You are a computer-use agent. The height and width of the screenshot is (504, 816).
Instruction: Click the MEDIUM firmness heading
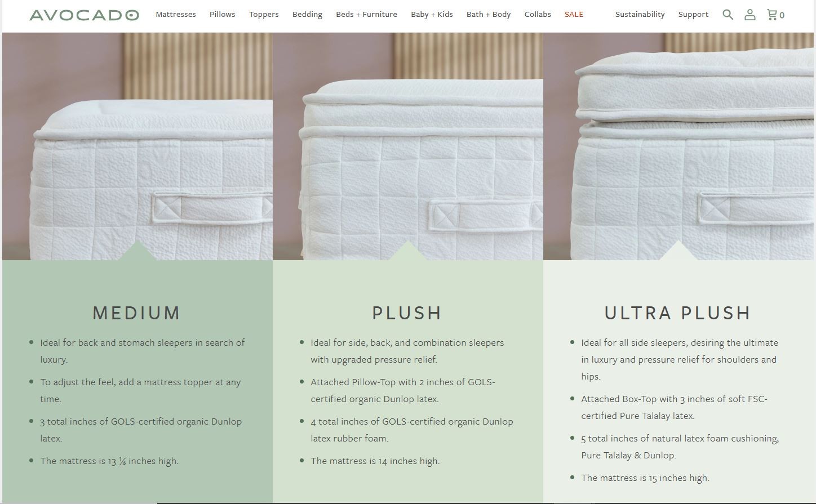pyautogui.click(x=136, y=313)
